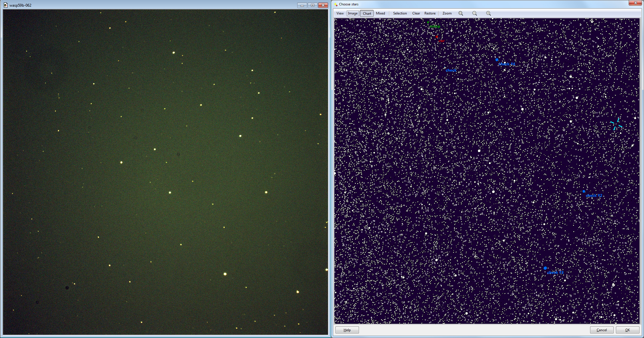Click the zoom out magnifier icon
Viewport: 644px width, 338px height.
(475, 13)
